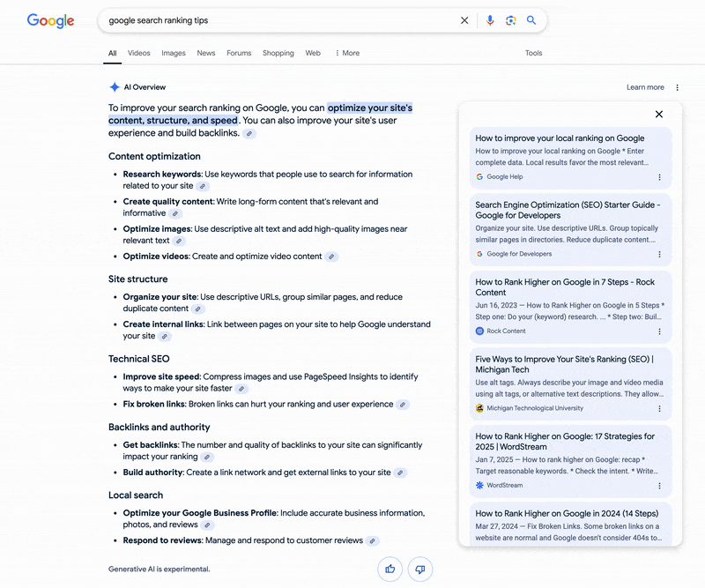The image size is (705, 588).
Task: Give thumbs down feedback on AI Overview
Action: (x=420, y=569)
